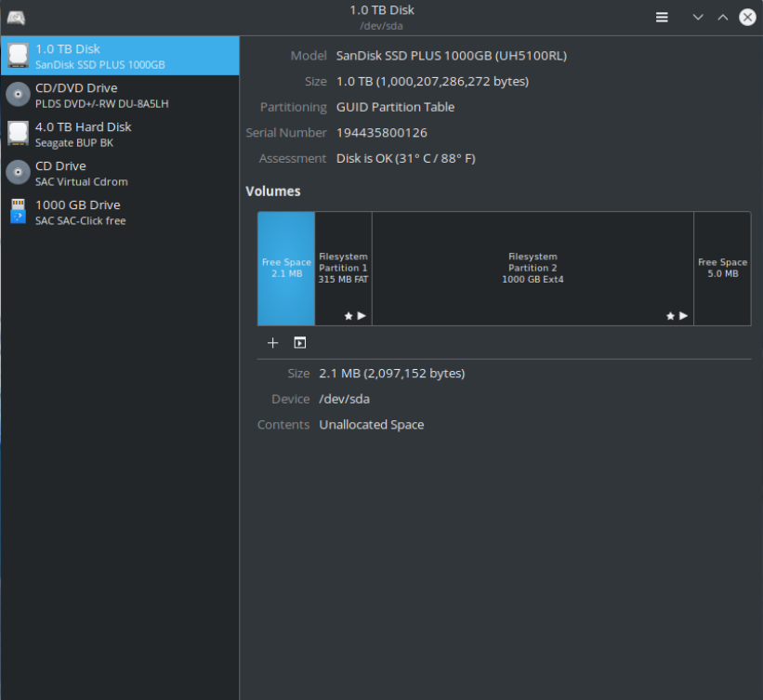Select the 1000 GB Drive SAC-Click free entry

coord(120,212)
